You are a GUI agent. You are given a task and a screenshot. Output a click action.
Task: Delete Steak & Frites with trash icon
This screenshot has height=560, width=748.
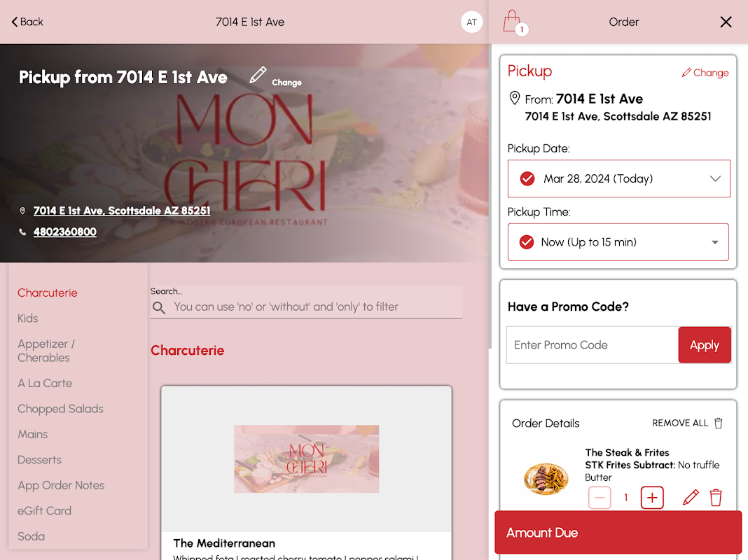[x=716, y=498]
